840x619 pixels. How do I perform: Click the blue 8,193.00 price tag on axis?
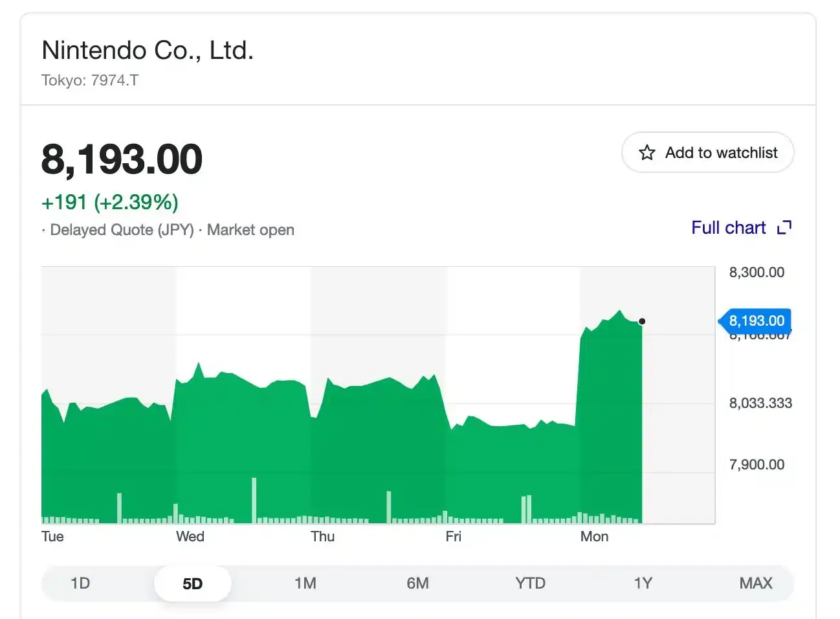coord(756,321)
